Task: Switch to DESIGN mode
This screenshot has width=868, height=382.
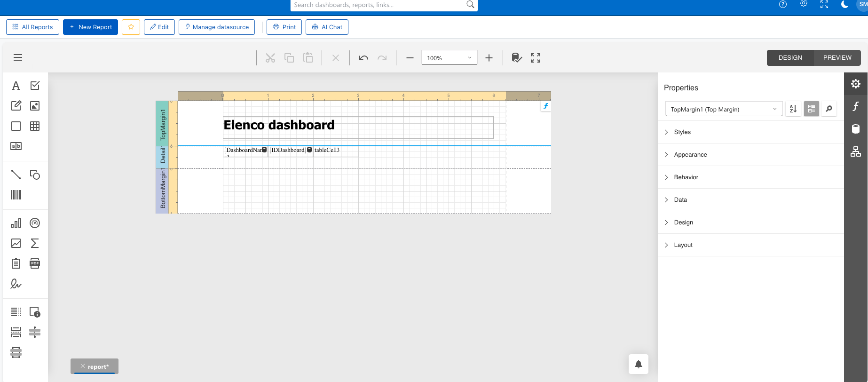Action: pyautogui.click(x=790, y=58)
